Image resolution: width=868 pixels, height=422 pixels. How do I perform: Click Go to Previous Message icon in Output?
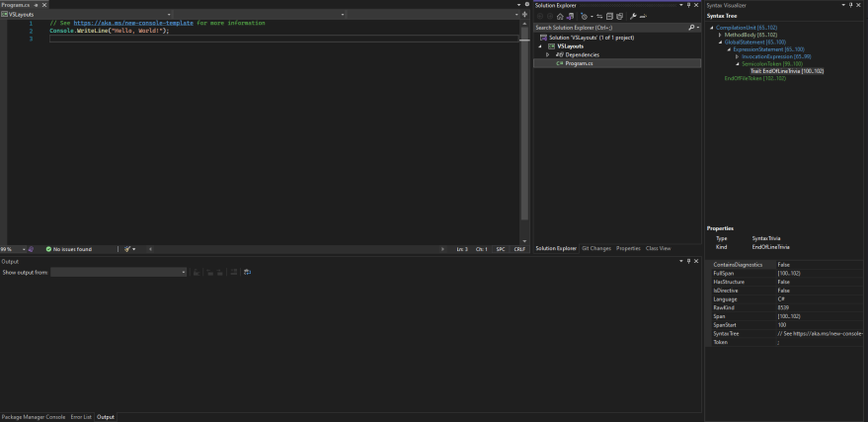[x=209, y=272]
